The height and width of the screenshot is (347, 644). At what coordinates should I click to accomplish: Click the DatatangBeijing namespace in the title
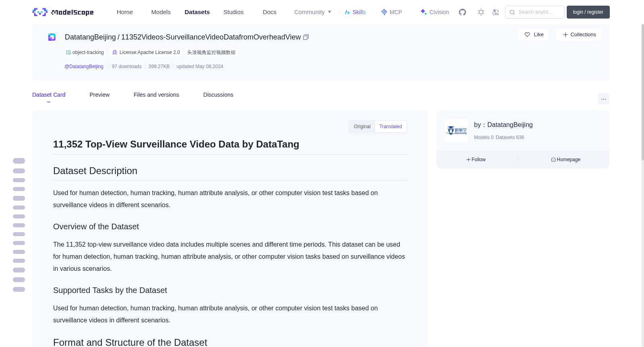click(90, 37)
